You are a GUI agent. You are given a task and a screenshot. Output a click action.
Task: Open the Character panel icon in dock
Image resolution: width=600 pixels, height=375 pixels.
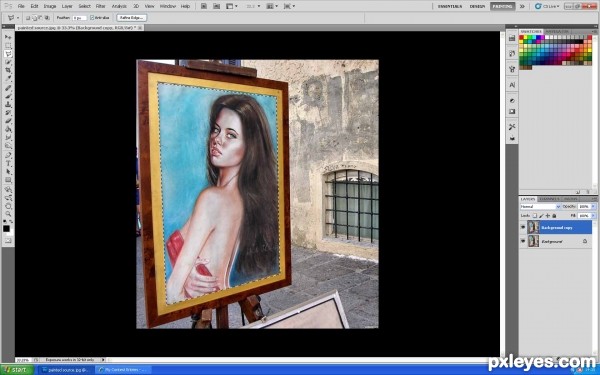point(512,85)
